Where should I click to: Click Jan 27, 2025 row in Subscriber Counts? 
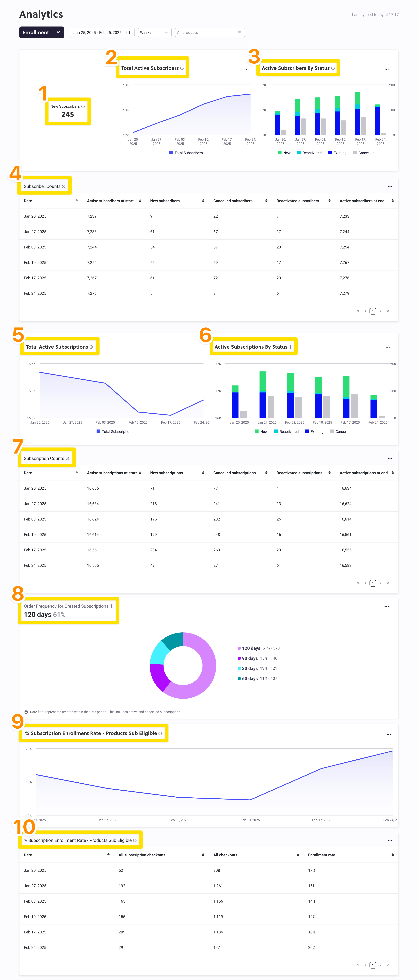(209, 232)
